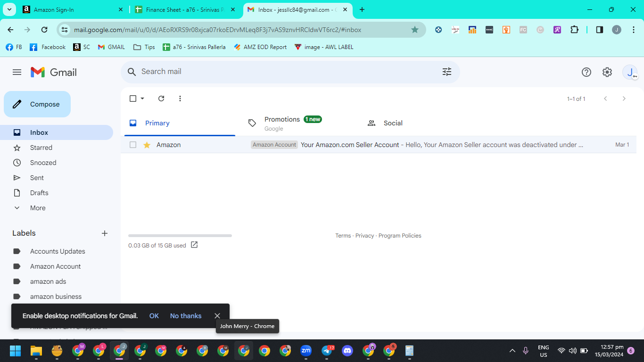Open Zoom from the taskbar
Screen dimensions: 644x362
pyautogui.click(x=306, y=351)
